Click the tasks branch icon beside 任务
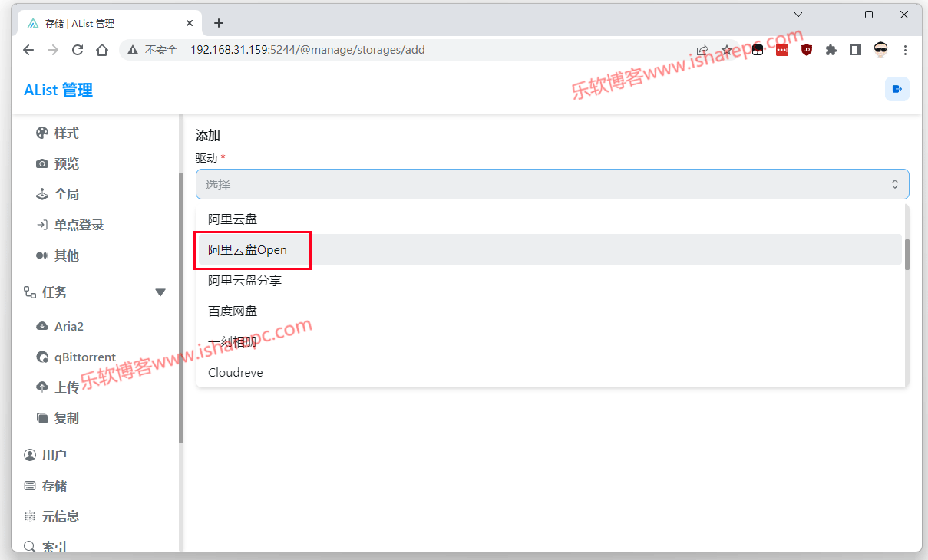This screenshot has height=560, width=928. tap(30, 292)
